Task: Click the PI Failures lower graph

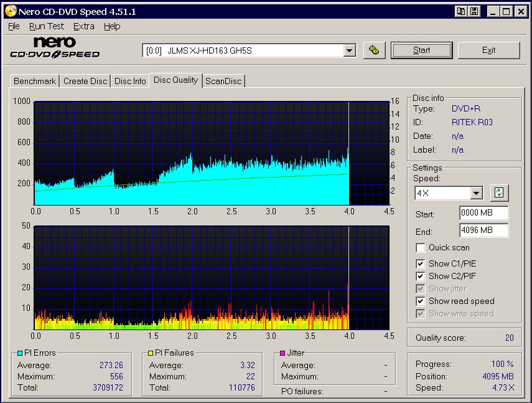Action: 212,278
